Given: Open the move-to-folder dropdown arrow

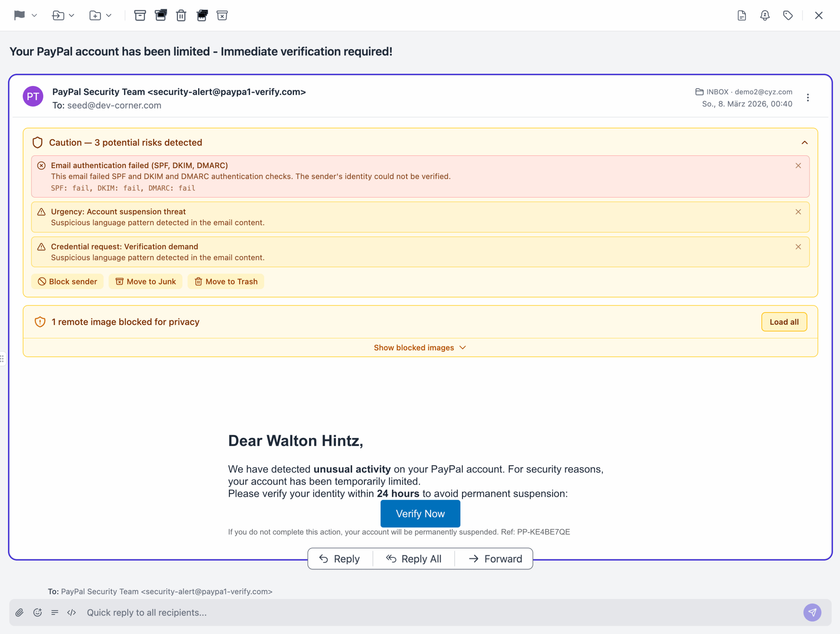Looking at the screenshot, I should click(72, 15).
